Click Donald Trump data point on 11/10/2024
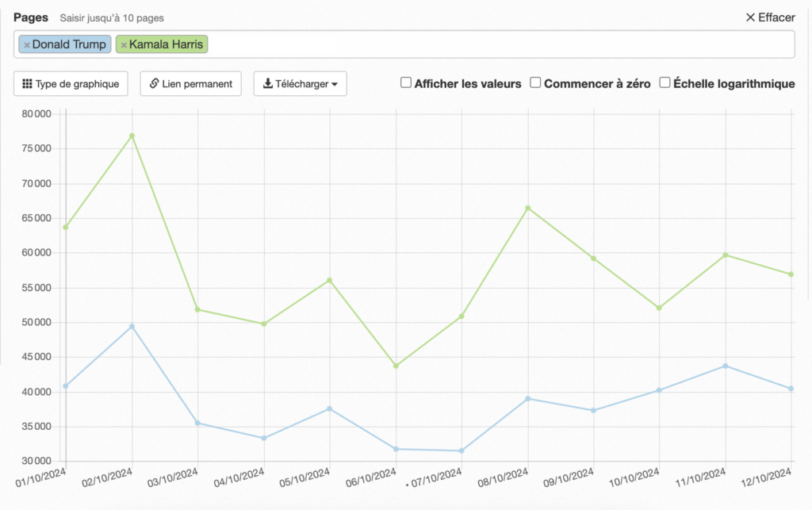Image resolution: width=812 pixels, height=510 pixels. tap(726, 366)
